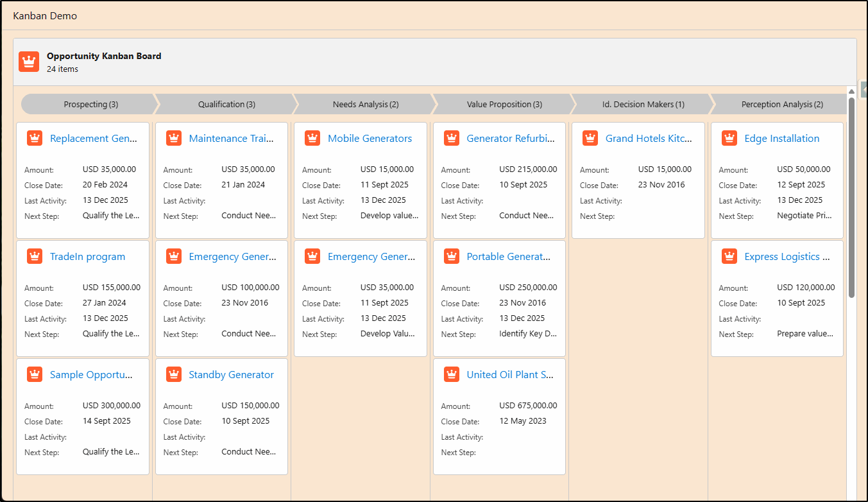
Task: Open the Portable Generators opportunity link
Action: coord(508,257)
